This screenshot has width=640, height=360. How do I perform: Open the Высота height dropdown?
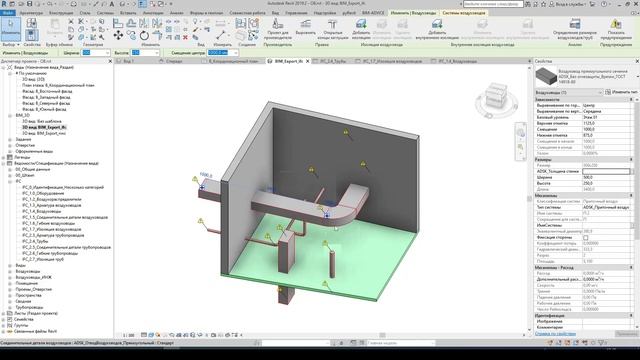pos(156,53)
